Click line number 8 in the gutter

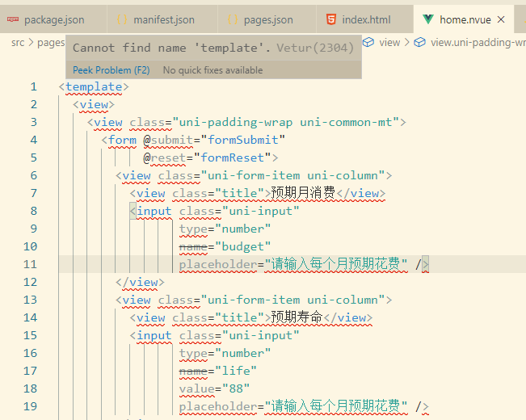tap(34, 211)
